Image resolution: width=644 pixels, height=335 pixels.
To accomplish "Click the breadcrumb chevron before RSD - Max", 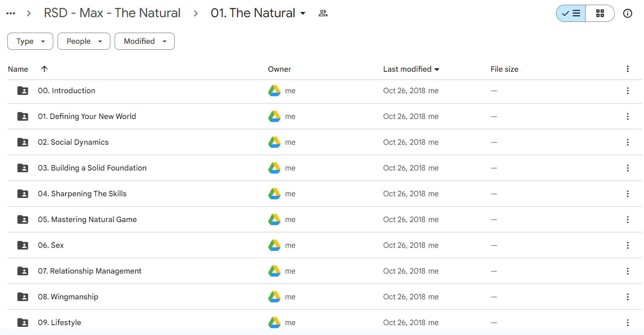I will click(x=29, y=13).
